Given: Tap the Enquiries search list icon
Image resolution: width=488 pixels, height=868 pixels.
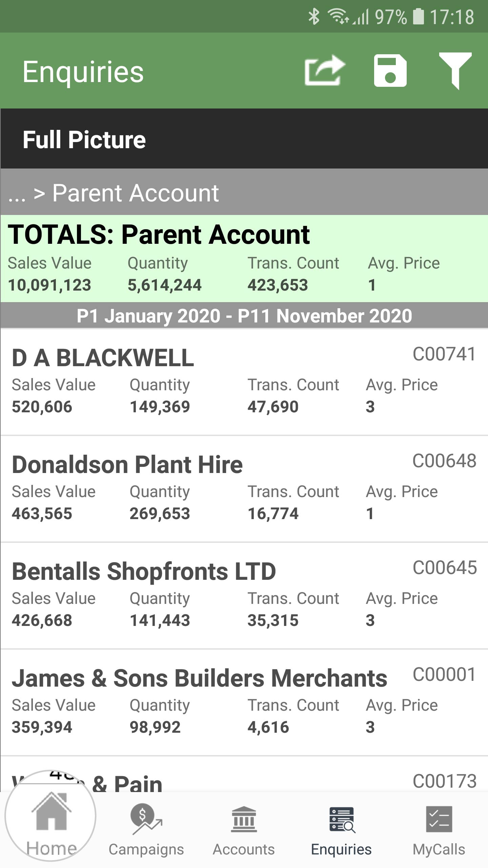Looking at the screenshot, I should click(342, 820).
